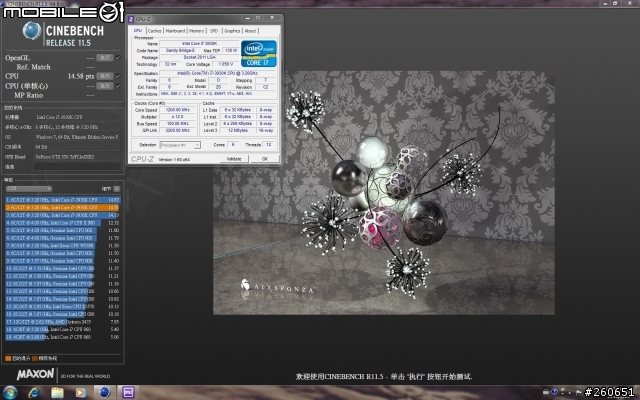Click the orange 'your score' legend swatch

click(8, 358)
